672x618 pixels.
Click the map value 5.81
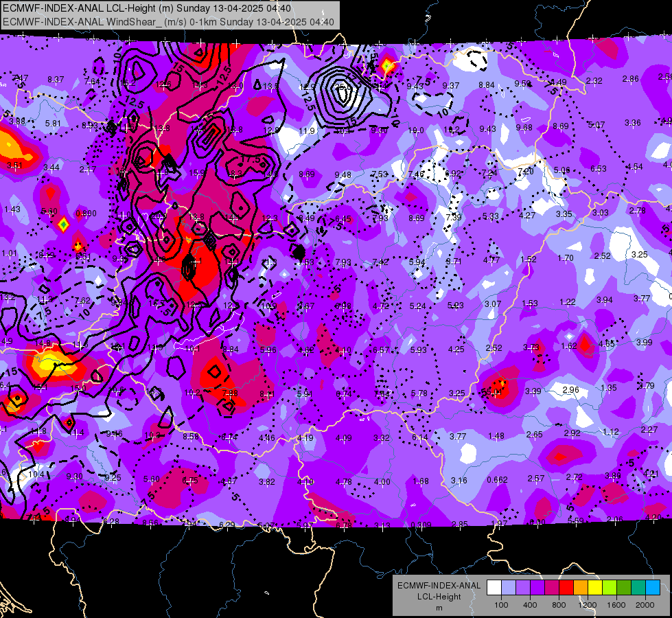click(53, 123)
